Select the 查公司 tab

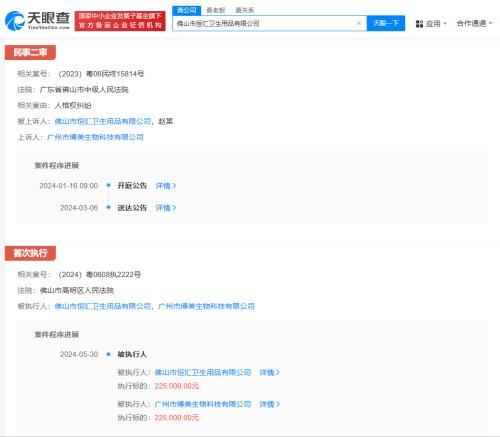point(187,10)
